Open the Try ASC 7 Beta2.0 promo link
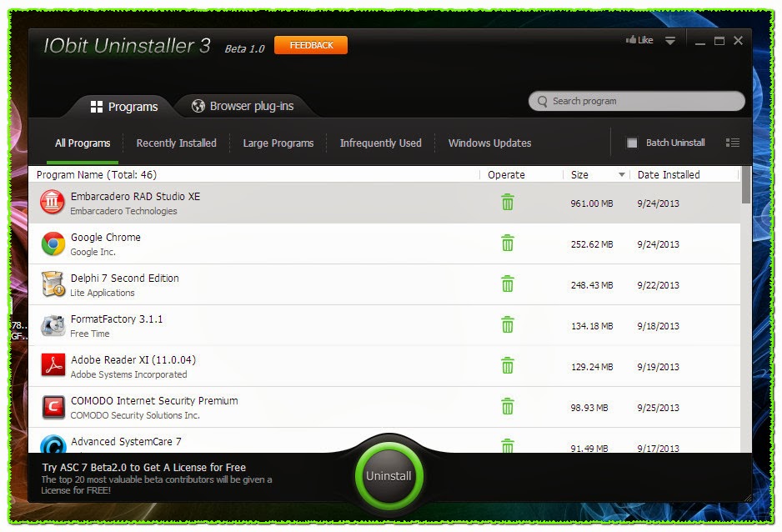Screen dimensions: 782x532 click(x=143, y=468)
